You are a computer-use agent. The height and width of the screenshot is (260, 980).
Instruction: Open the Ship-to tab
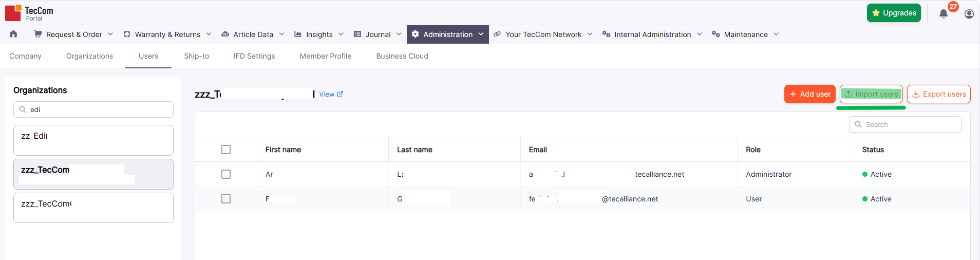click(x=197, y=56)
